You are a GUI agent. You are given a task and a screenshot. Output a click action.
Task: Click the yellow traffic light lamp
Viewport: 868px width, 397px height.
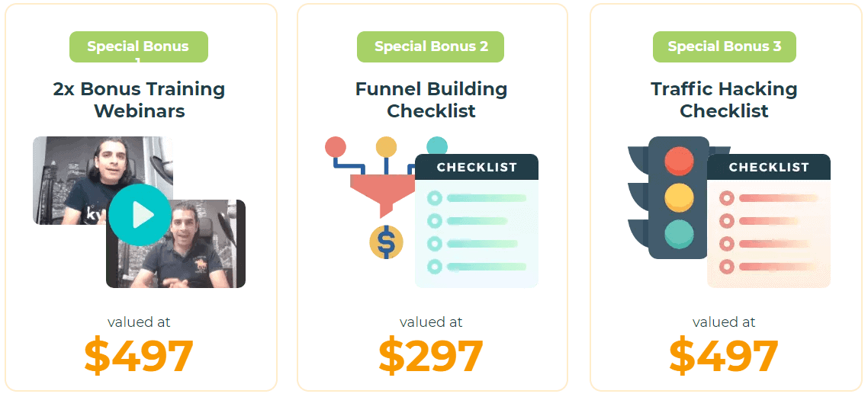(679, 198)
